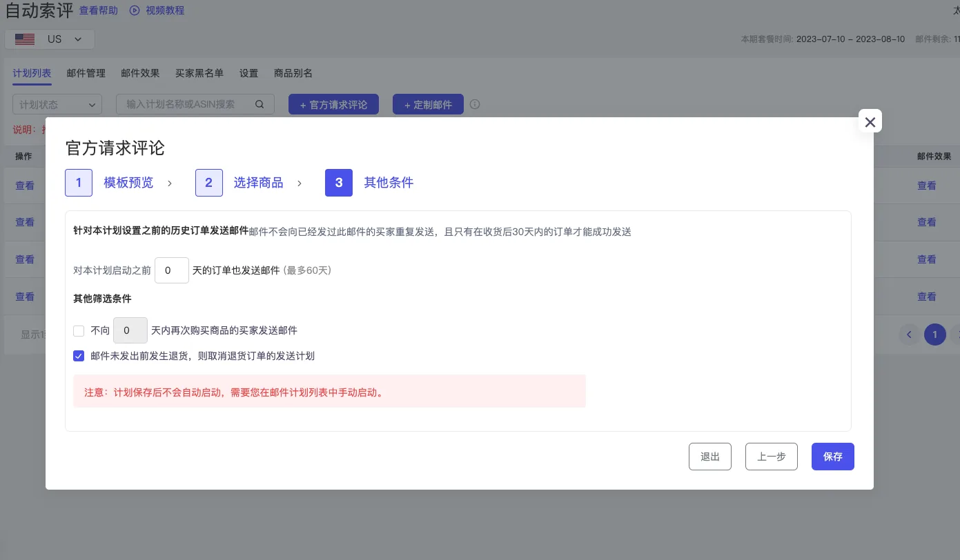Click the (最多60天) hint text
Viewport: 960px width, 560px height.
(x=307, y=270)
